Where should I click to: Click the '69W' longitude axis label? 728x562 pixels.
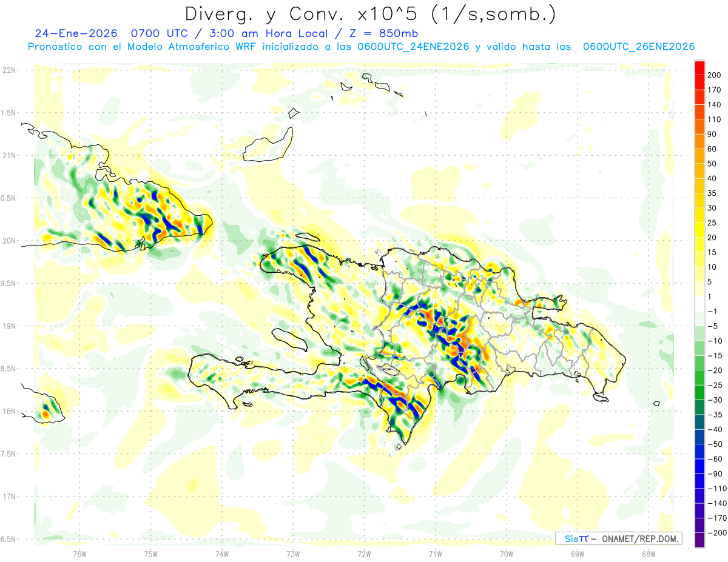(x=578, y=554)
